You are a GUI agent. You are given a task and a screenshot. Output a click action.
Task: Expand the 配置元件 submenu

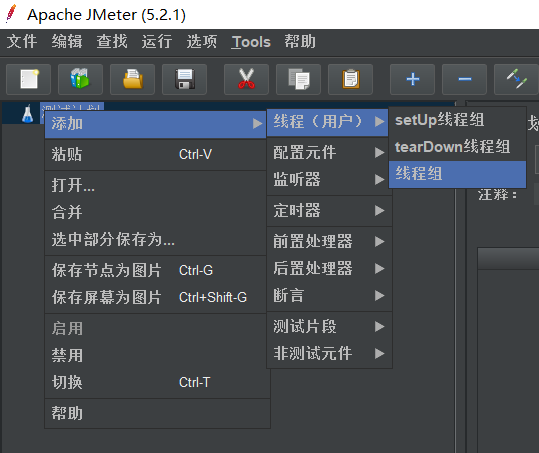point(329,152)
